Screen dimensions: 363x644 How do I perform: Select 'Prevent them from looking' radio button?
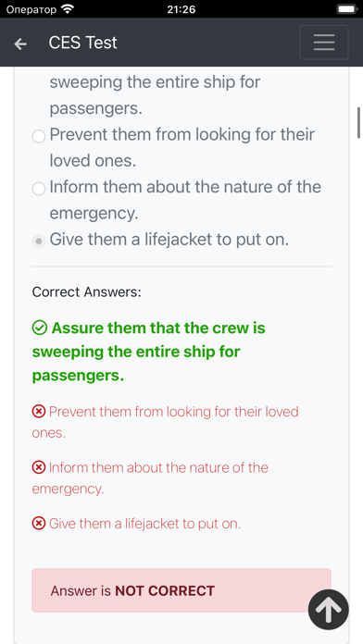39,136
